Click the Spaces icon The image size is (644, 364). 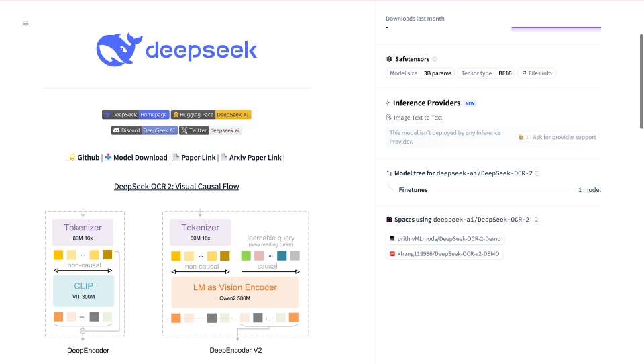pos(389,220)
